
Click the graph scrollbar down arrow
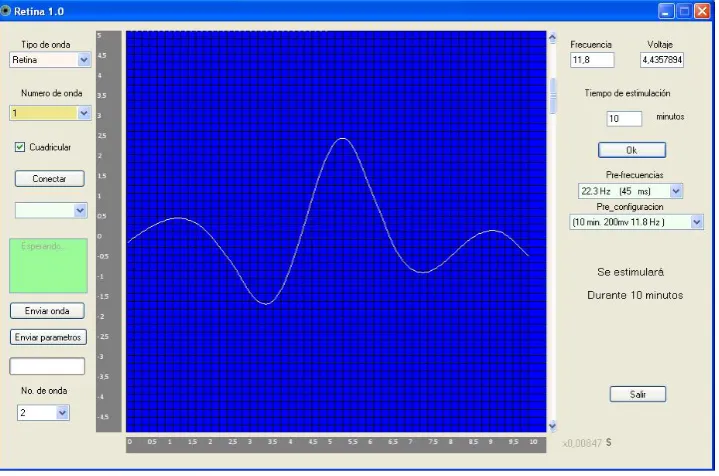pos(553,426)
